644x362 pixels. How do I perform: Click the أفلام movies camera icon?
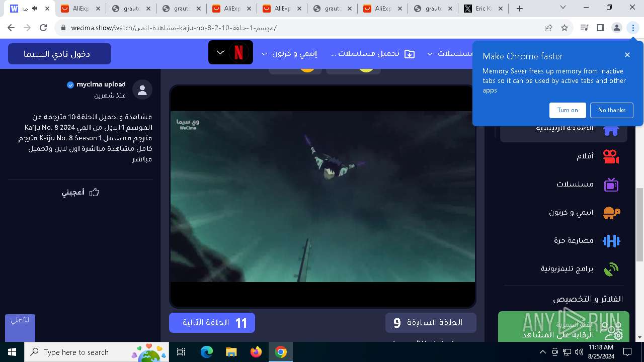611,157
